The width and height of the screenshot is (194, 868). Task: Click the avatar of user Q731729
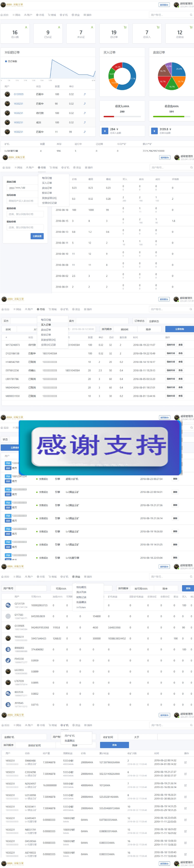[8, 605]
